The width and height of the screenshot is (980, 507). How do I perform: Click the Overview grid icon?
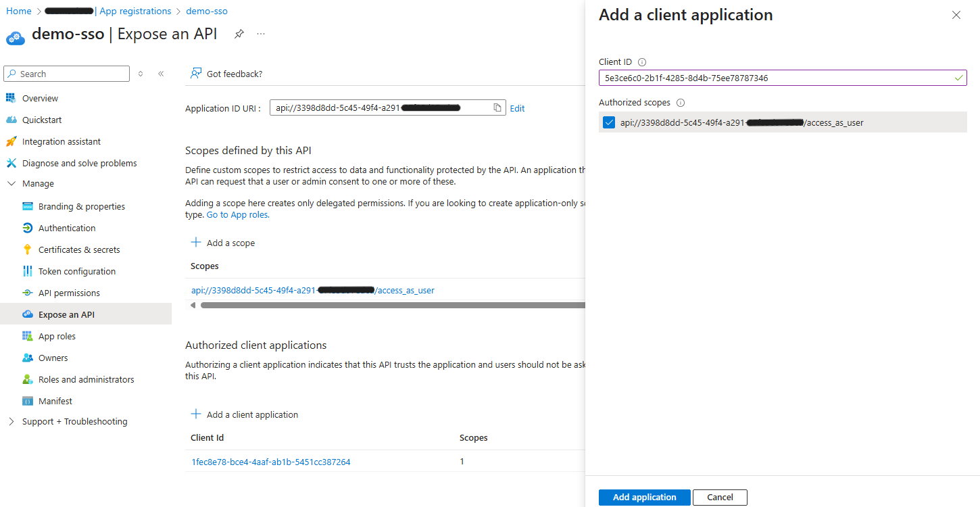click(11, 98)
